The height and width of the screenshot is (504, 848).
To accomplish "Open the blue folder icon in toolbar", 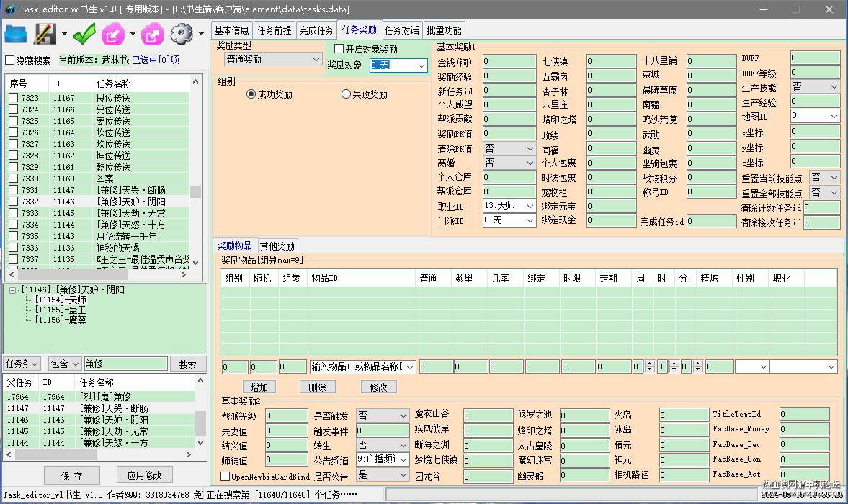I will coord(16,35).
